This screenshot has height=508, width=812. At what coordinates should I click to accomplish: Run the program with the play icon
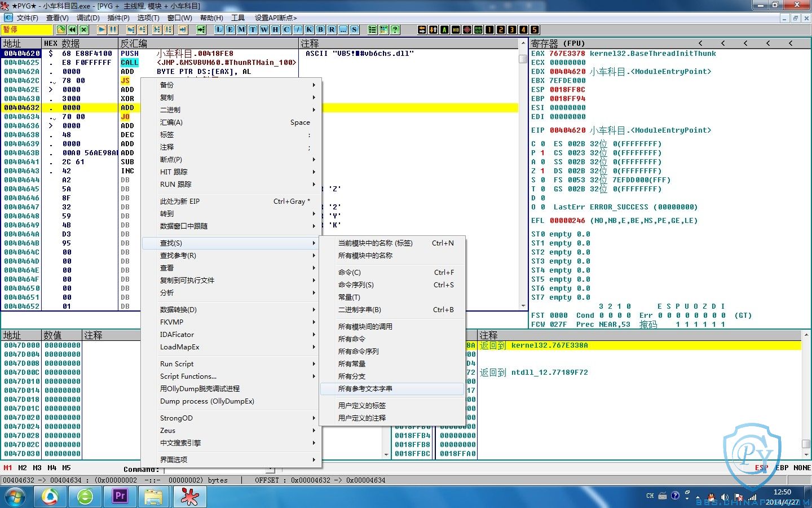click(101, 29)
